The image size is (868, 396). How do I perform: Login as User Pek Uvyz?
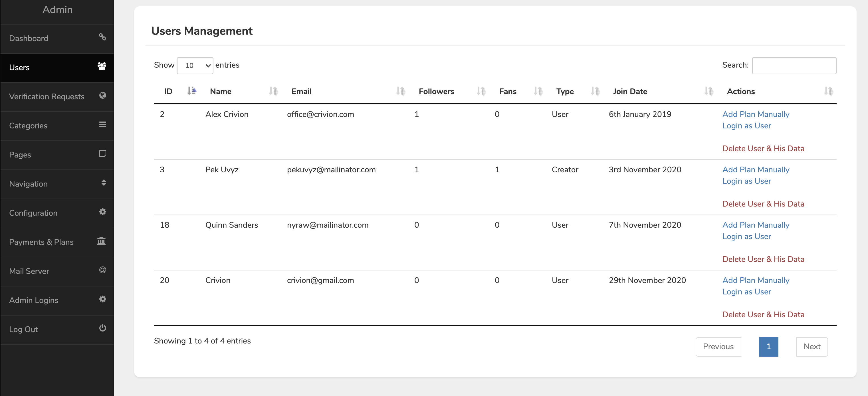pyautogui.click(x=747, y=181)
